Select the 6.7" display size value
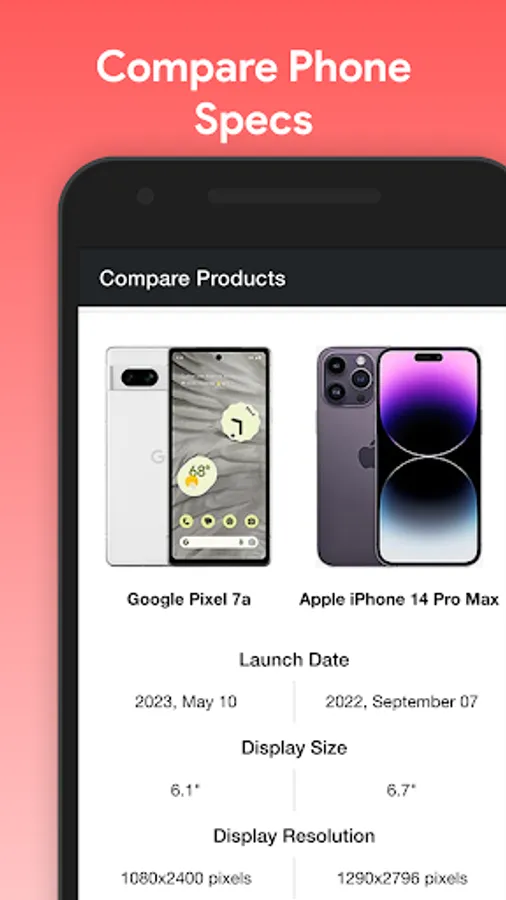Image resolution: width=506 pixels, height=900 pixels. click(x=401, y=790)
